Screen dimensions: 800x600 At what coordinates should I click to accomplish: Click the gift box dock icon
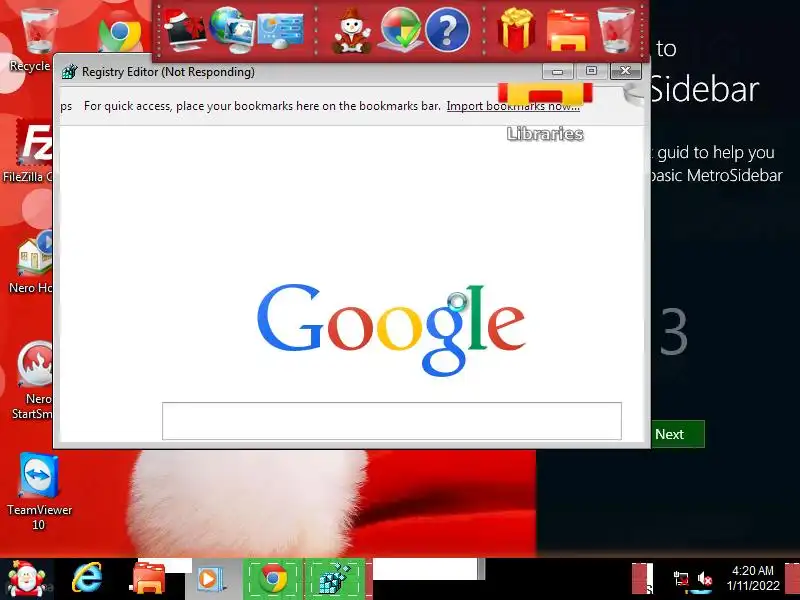516,30
